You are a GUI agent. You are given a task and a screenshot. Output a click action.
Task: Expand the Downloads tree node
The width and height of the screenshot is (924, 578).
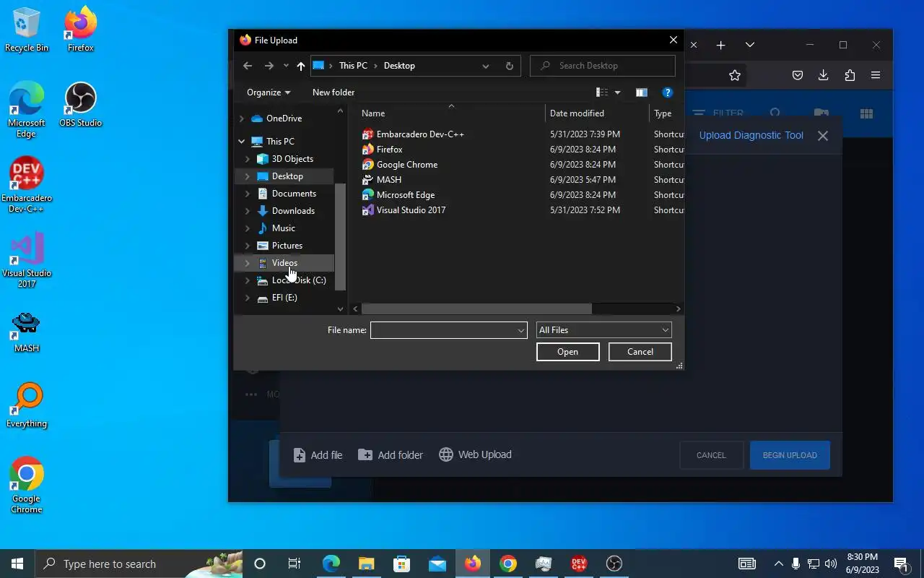pyautogui.click(x=248, y=211)
